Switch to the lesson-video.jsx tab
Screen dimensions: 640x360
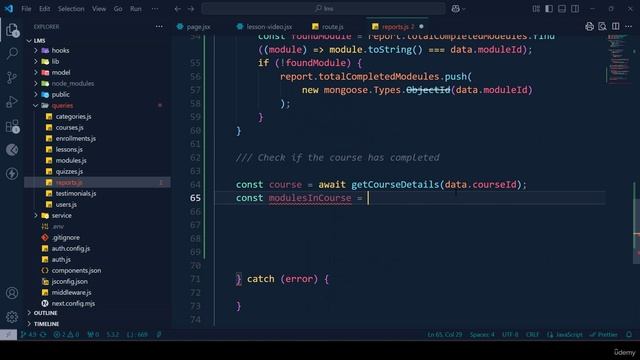click(269, 27)
